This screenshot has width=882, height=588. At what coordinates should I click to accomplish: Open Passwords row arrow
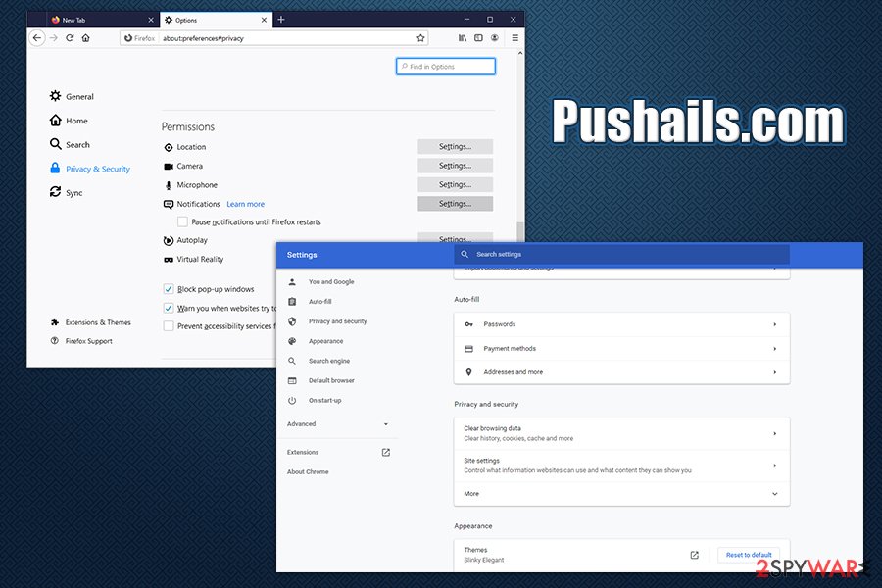(774, 324)
